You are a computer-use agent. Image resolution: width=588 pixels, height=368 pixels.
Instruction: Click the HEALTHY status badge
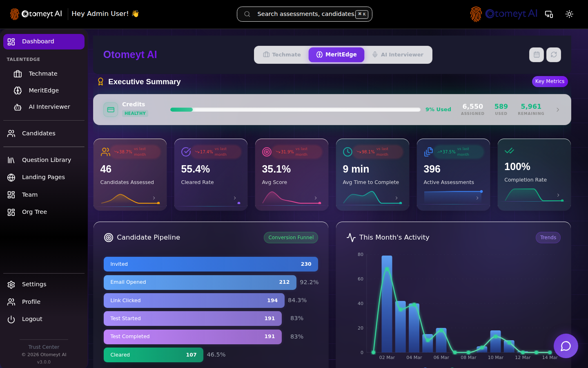135,114
